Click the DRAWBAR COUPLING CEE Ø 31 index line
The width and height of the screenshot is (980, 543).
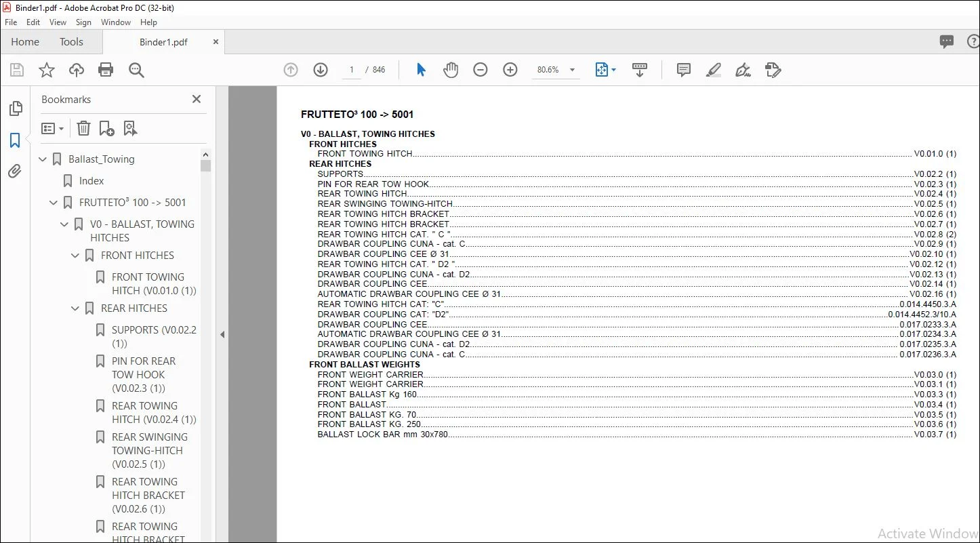(x=636, y=254)
